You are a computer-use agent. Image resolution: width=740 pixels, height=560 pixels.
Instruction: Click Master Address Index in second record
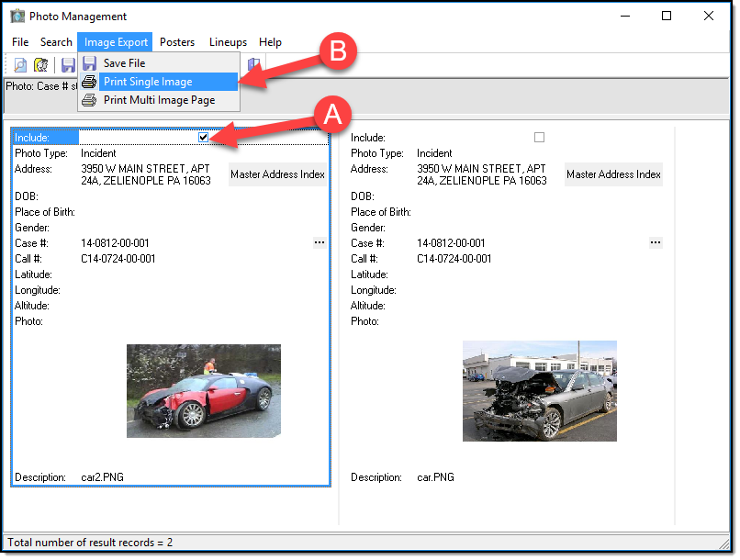[613, 174]
